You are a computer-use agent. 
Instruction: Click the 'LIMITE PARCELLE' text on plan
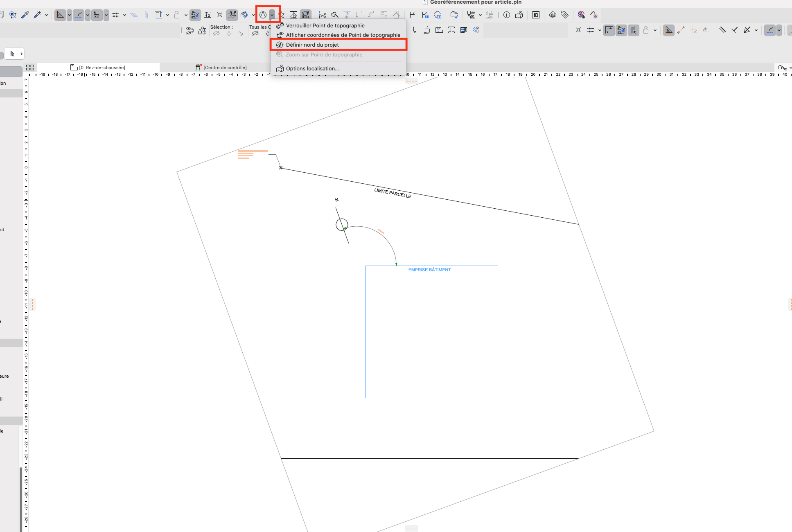tap(393, 193)
